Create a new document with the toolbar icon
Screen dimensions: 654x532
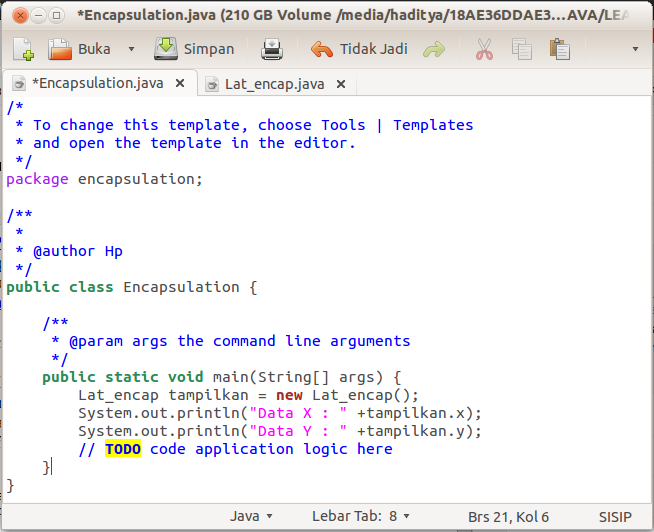(23, 49)
